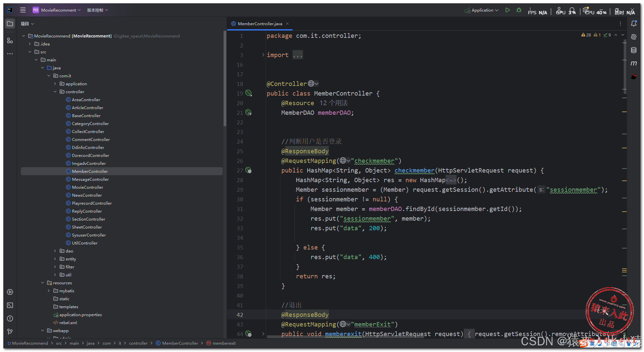Open the Git tool window icon
The image size is (644, 352).
[x=10, y=332]
